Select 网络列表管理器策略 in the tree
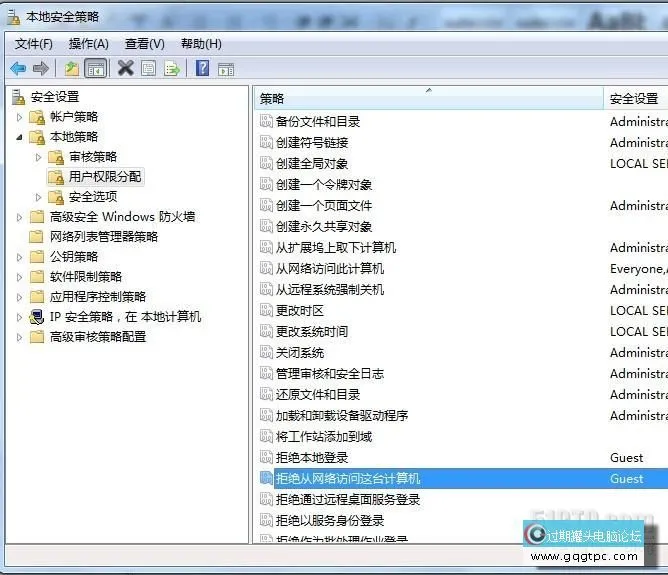 (104, 237)
